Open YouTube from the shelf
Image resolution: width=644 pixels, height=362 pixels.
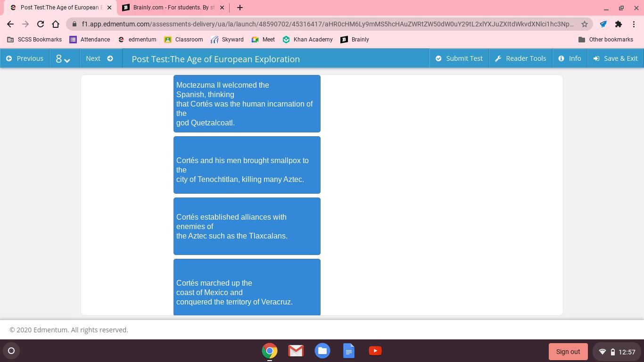point(375,351)
